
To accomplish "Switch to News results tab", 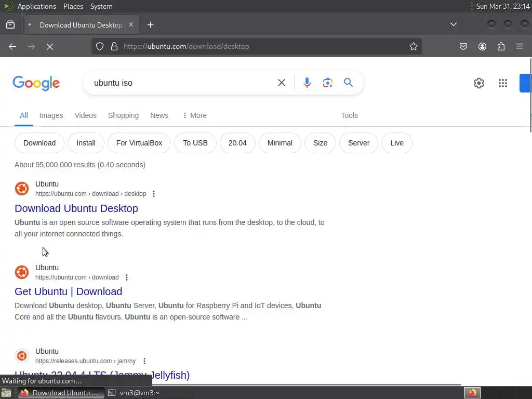I will [x=159, y=115].
